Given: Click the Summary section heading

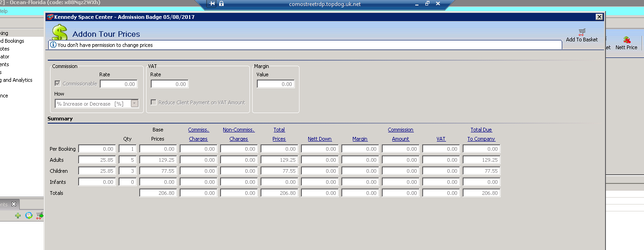Looking at the screenshot, I should [x=60, y=119].
